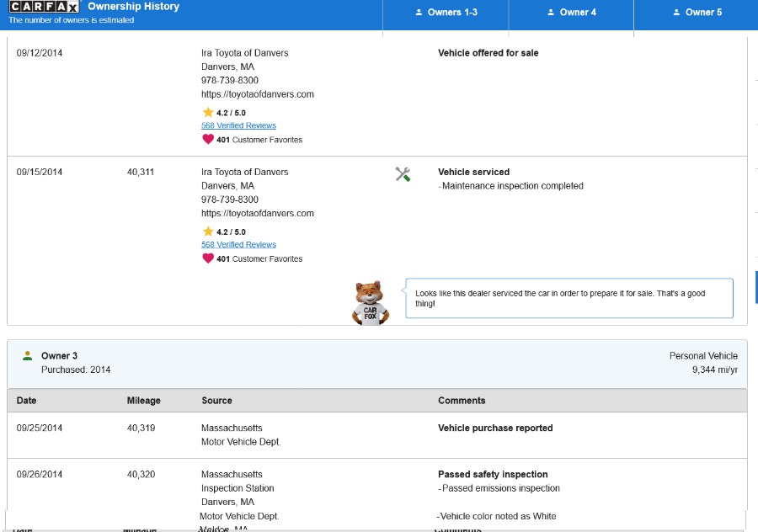Jump to Owner 5 tab
758x532 pixels.
coord(697,13)
